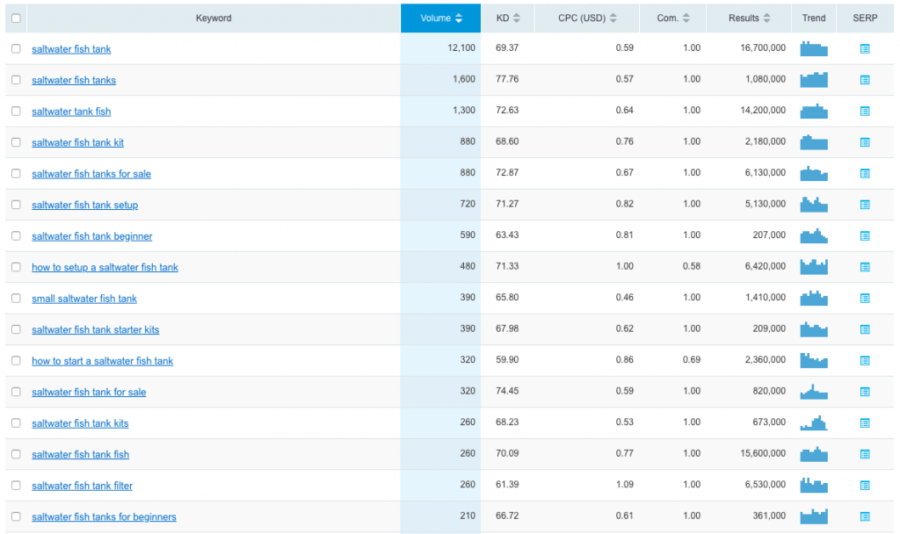Open SERP icon for saltwater fish tank kits
Viewport: 900px width, 534px height.
pyautogui.click(x=864, y=423)
